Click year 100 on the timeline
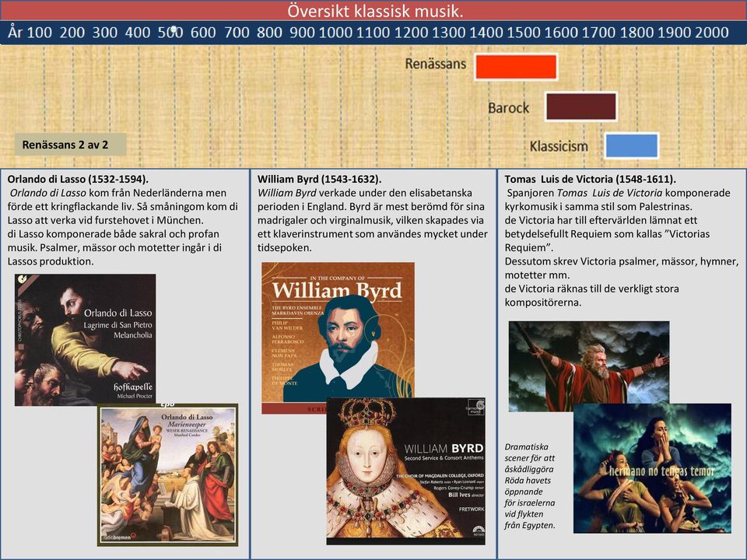Screen dimensions: 747x560 (40, 33)
